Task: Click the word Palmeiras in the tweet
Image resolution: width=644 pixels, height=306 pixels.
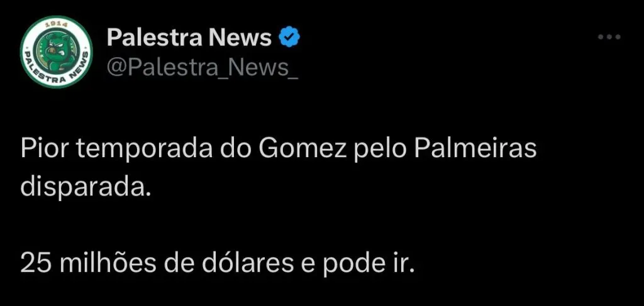Action: [x=475, y=150]
